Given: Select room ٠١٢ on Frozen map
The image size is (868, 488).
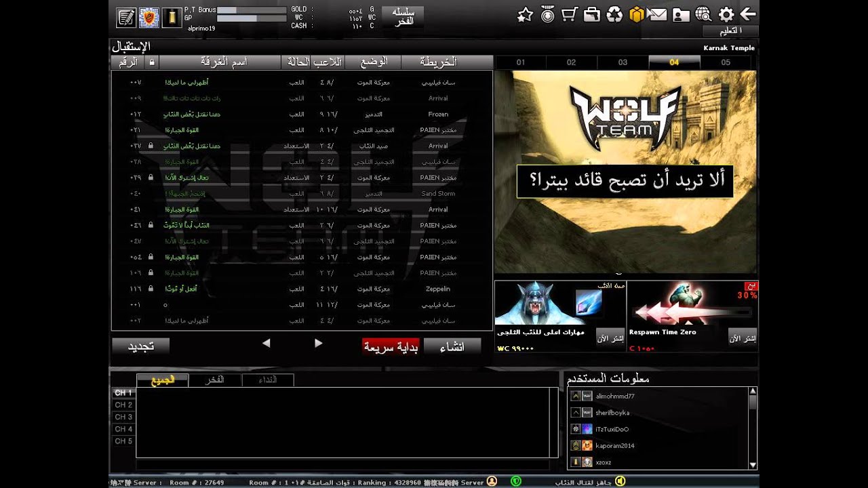Looking at the screenshot, I should pos(302,114).
